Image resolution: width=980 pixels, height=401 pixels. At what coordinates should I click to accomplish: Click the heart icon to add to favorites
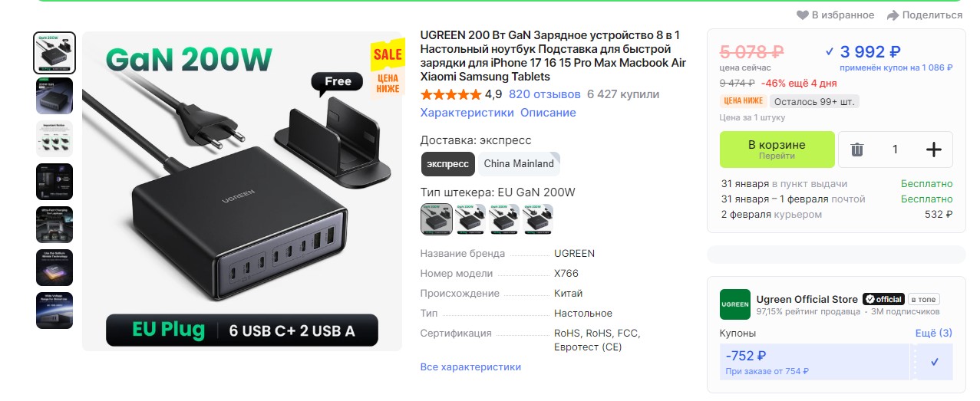coord(803,15)
